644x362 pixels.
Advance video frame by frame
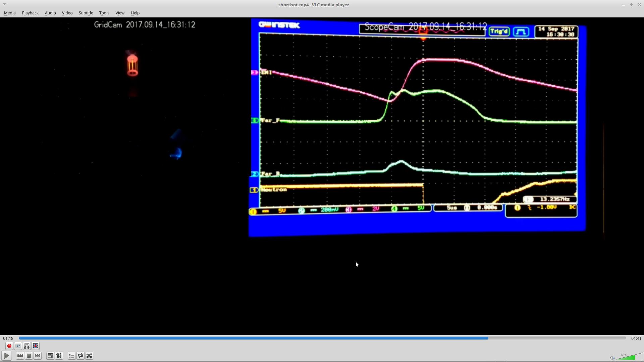point(36,346)
